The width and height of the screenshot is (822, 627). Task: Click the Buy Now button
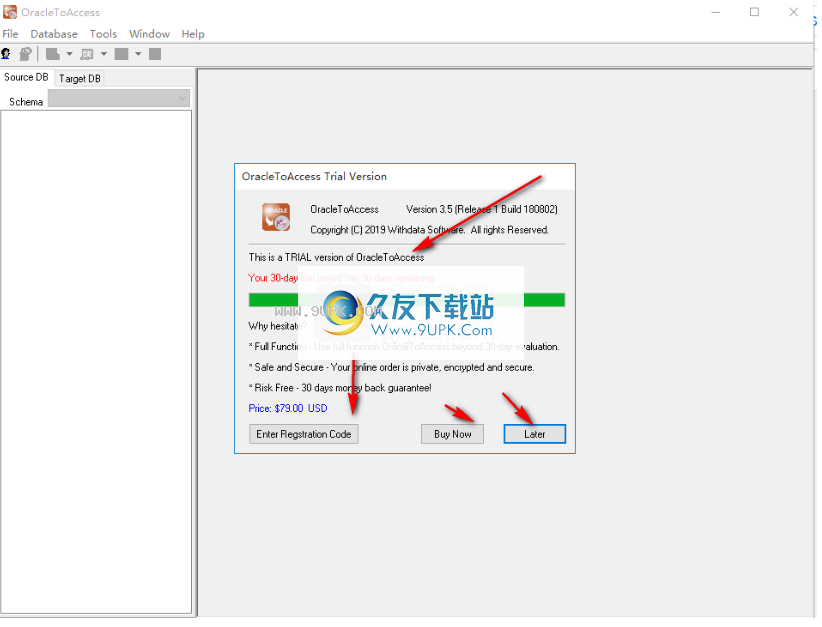pyautogui.click(x=454, y=436)
